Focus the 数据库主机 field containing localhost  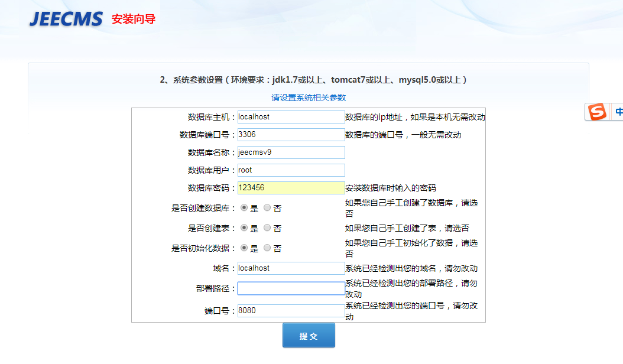click(291, 117)
